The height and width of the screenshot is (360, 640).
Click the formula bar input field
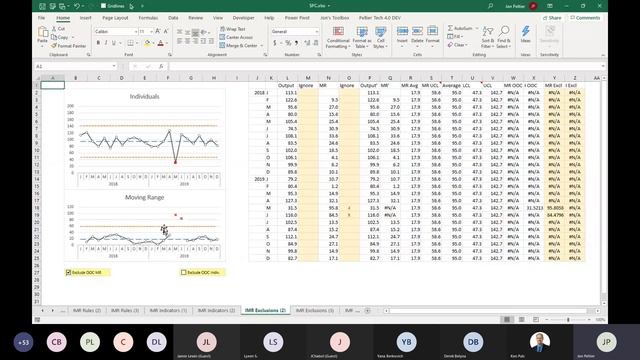[384, 66]
